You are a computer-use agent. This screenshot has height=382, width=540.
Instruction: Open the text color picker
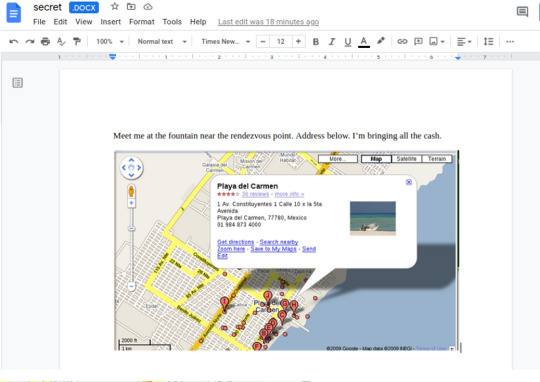click(x=364, y=42)
